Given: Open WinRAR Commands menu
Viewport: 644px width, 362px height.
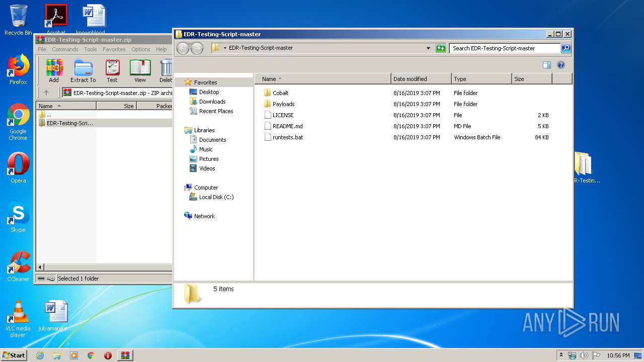Looking at the screenshot, I should (x=65, y=49).
